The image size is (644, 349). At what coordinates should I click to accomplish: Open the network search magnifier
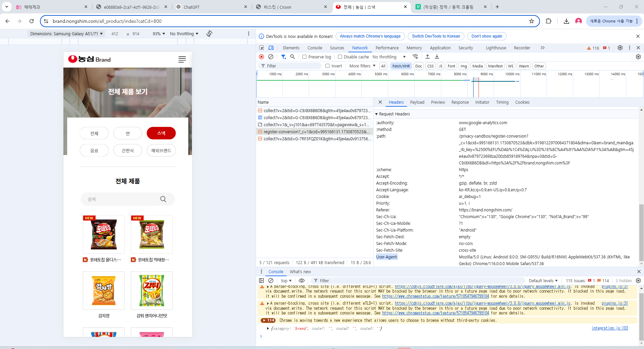coord(293,57)
